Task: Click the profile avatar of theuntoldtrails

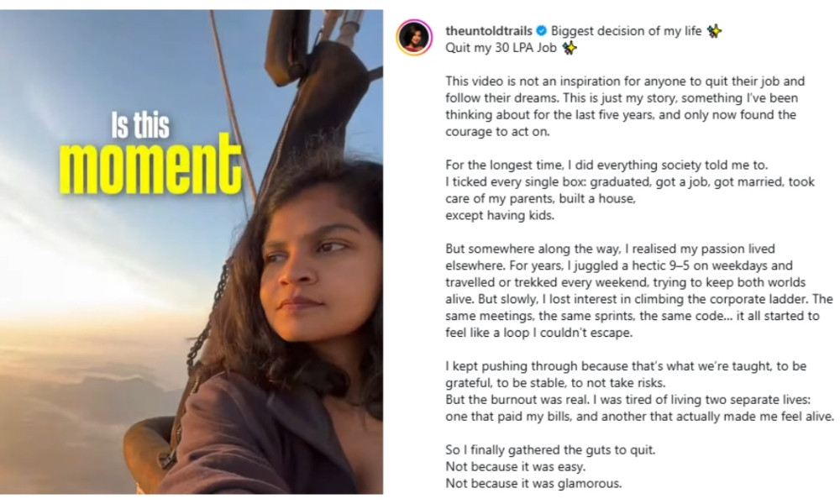Action: tap(414, 38)
